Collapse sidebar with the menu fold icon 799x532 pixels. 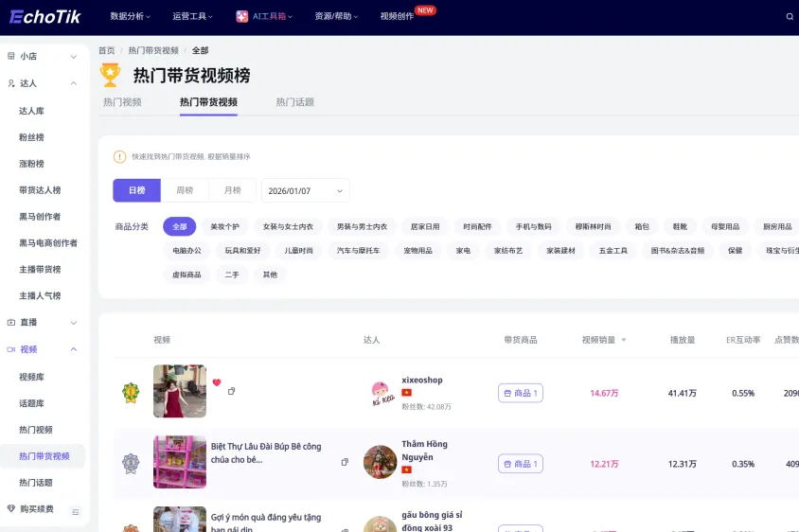pyautogui.click(x=76, y=511)
